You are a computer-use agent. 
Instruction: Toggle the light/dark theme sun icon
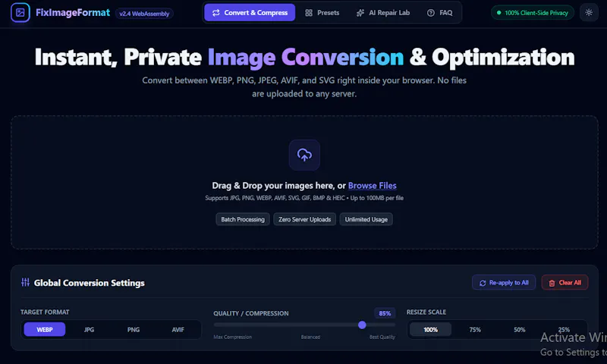coord(589,13)
